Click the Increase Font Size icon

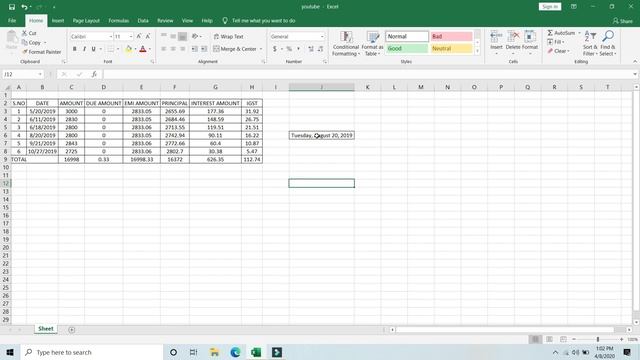click(139, 36)
